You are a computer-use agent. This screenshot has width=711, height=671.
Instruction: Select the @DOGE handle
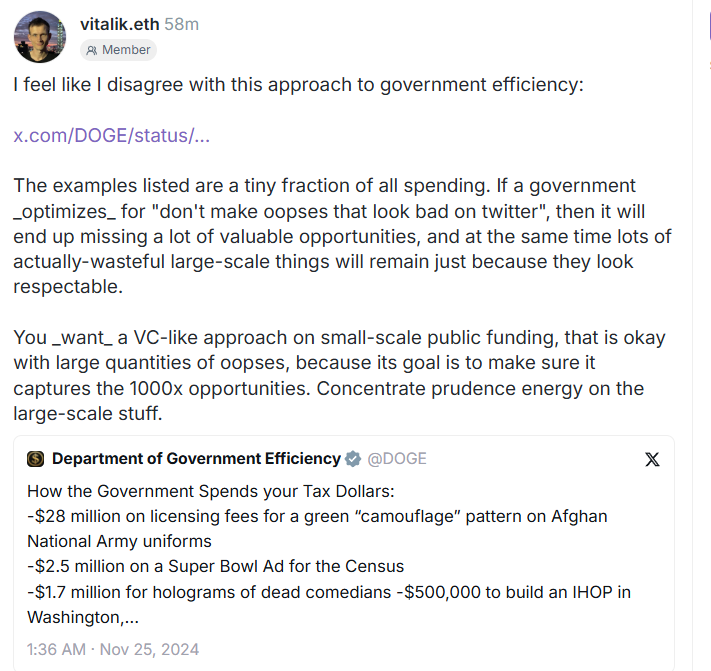397,459
